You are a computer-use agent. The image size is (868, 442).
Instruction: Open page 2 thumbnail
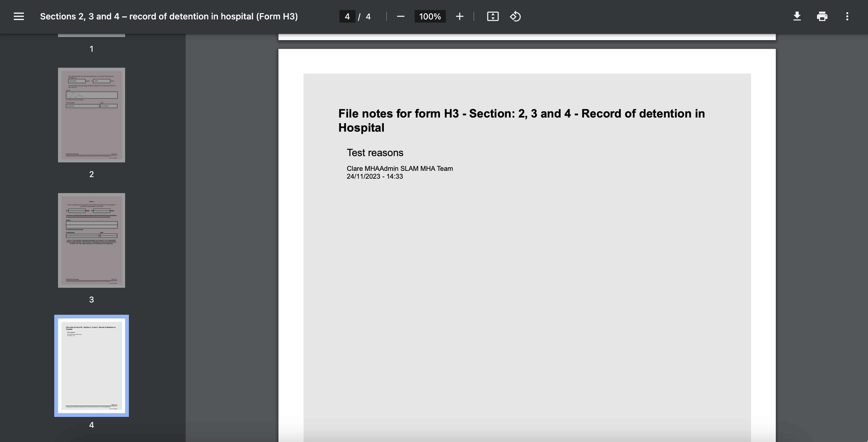(x=91, y=115)
